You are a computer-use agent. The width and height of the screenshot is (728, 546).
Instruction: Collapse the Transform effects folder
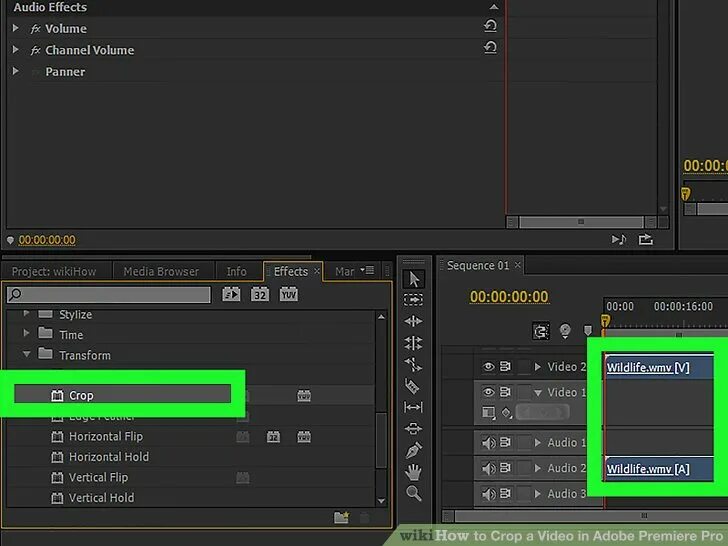point(26,354)
